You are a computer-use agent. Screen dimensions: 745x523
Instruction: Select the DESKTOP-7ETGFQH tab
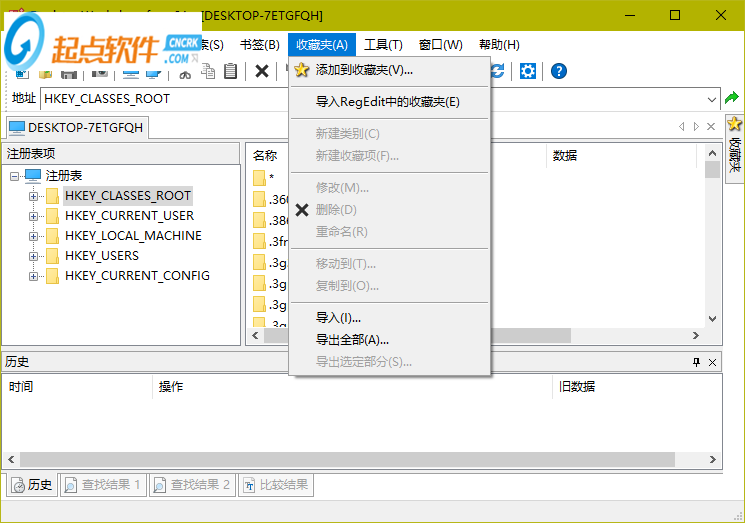click(x=77, y=127)
